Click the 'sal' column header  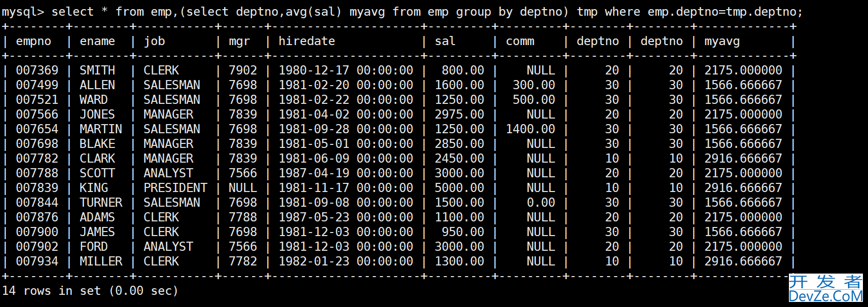point(445,41)
